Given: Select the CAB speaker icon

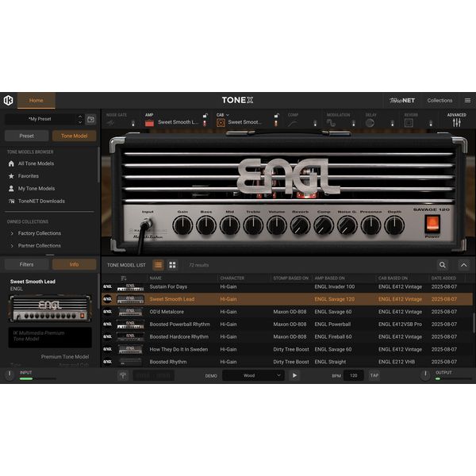Looking at the screenshot, I should pyautogui.click(x=221, y=123).
